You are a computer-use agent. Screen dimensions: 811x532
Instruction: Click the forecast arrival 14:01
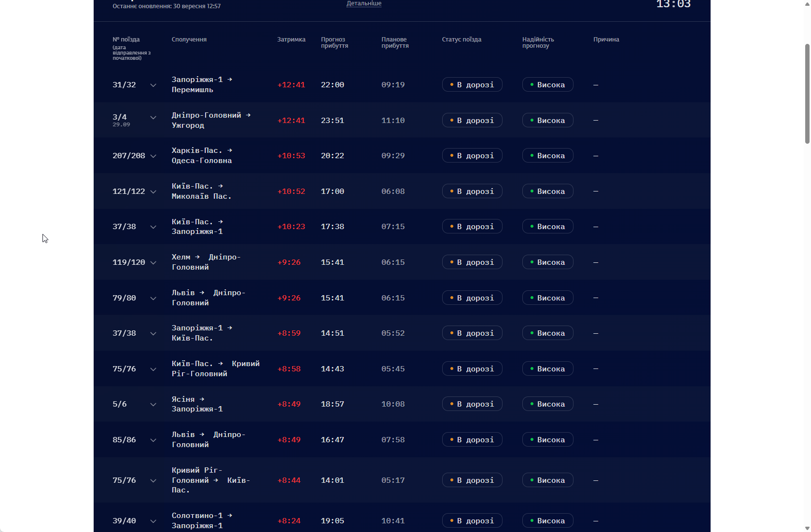pos(333,480)
